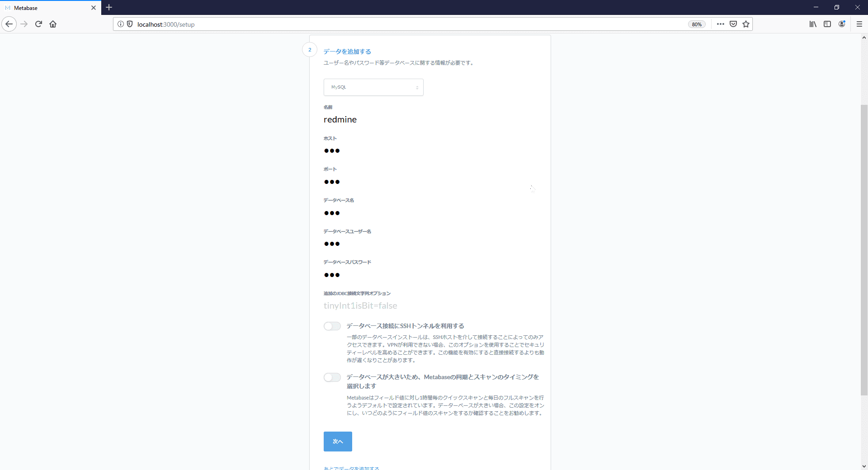Close the Metabase tab
This screenshot has height=470, width=868.
[94, 8]
